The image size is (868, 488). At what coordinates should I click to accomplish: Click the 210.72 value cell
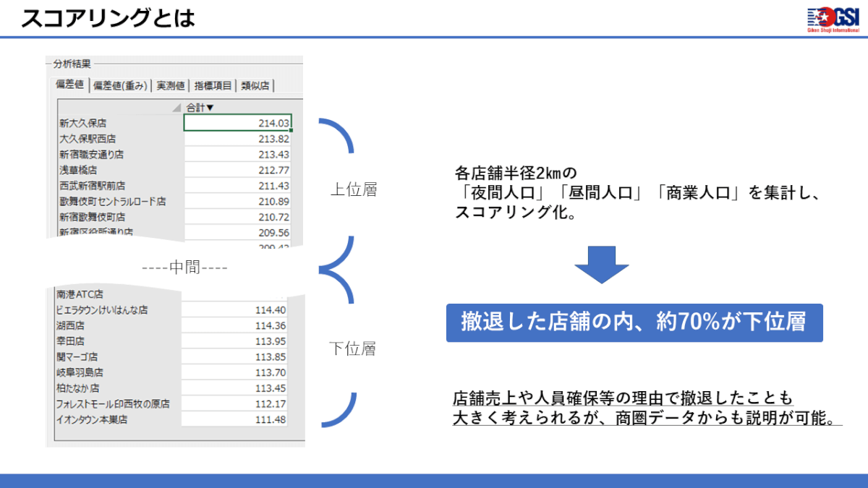tap(238, 217)
